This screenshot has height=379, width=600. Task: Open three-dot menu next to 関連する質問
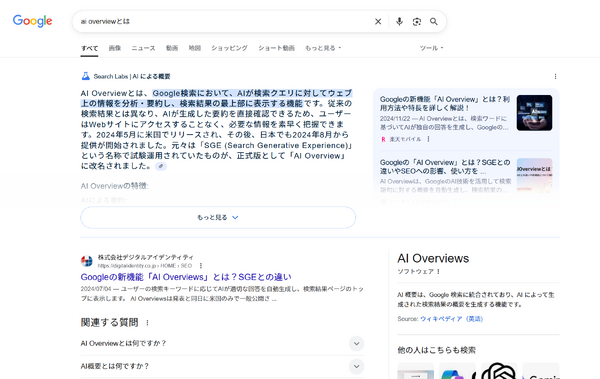147,323
